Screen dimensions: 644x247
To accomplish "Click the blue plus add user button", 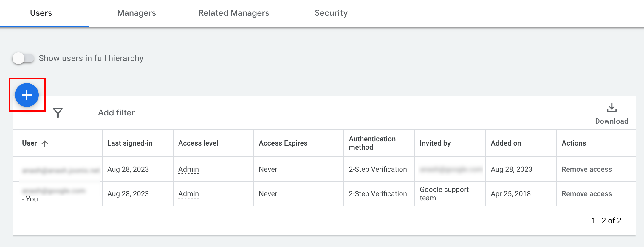I will [27, 95].
